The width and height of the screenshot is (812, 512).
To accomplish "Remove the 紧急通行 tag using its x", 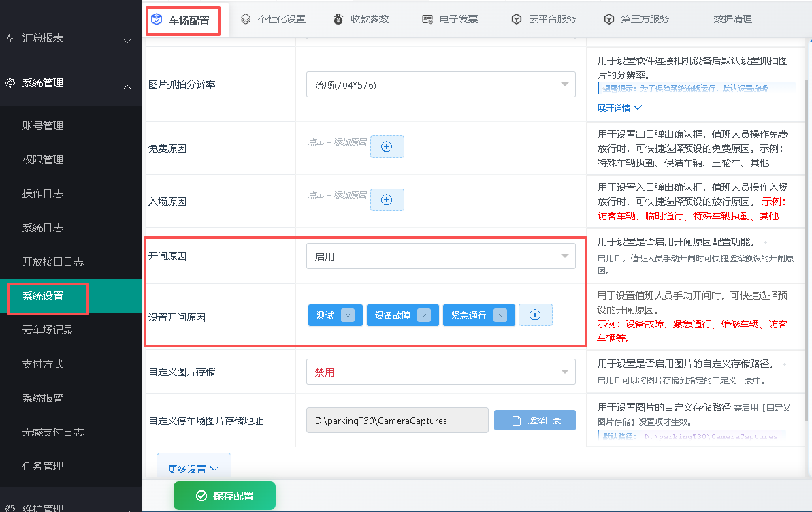I will pyautogui.click(x=500, y=315).
